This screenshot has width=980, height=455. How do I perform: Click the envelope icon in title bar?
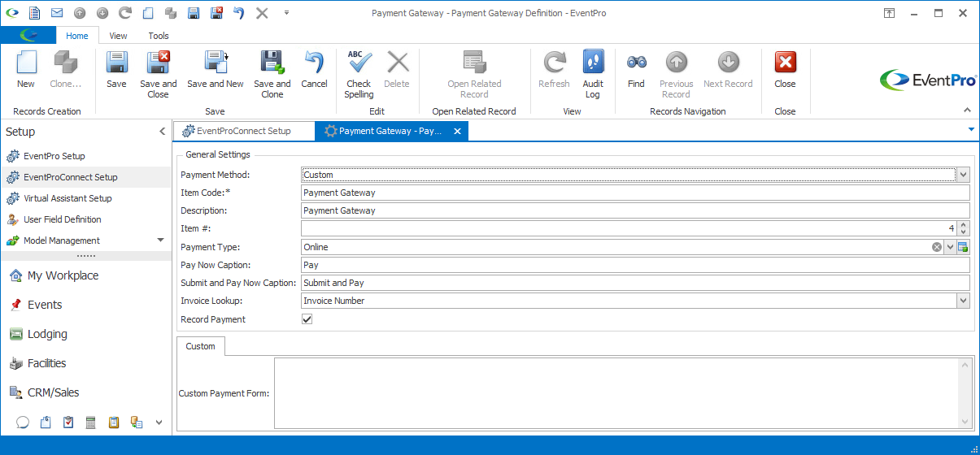click(57, 13)
